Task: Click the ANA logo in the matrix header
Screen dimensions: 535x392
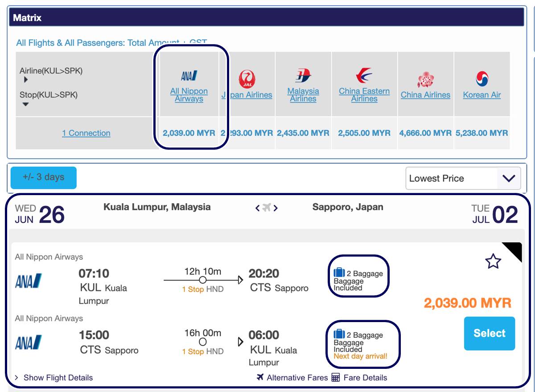Action: 189,76
